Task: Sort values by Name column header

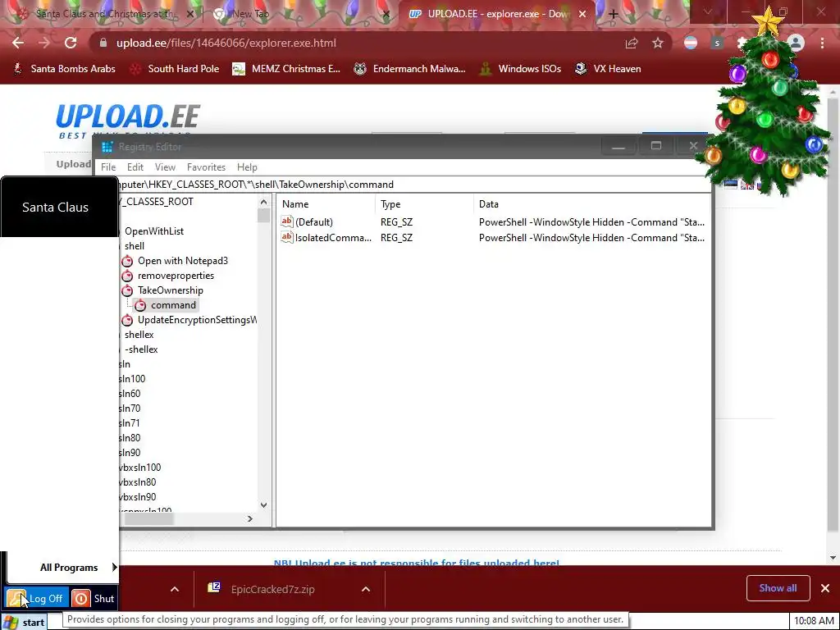Action: 326,204
